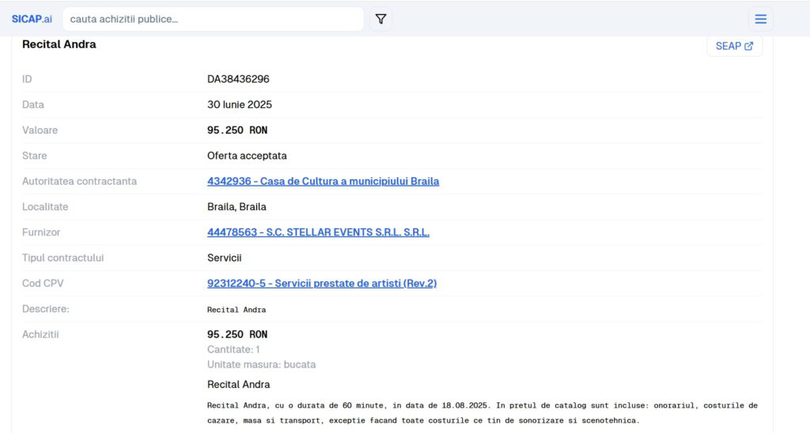Select the Descriere value 'Recital Andra'
Viewport: 810px width, 433px height.
tap(237, 310)
